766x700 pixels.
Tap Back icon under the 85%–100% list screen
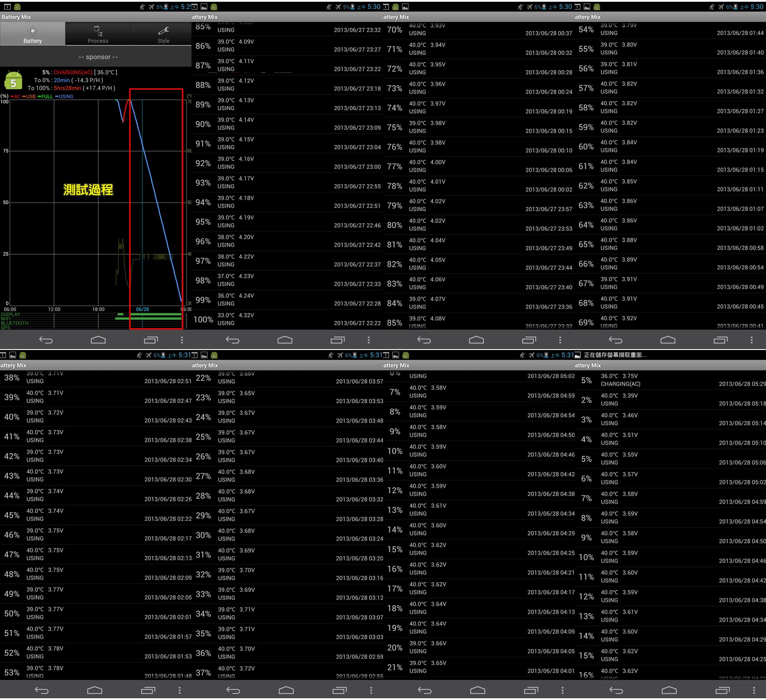233,340
